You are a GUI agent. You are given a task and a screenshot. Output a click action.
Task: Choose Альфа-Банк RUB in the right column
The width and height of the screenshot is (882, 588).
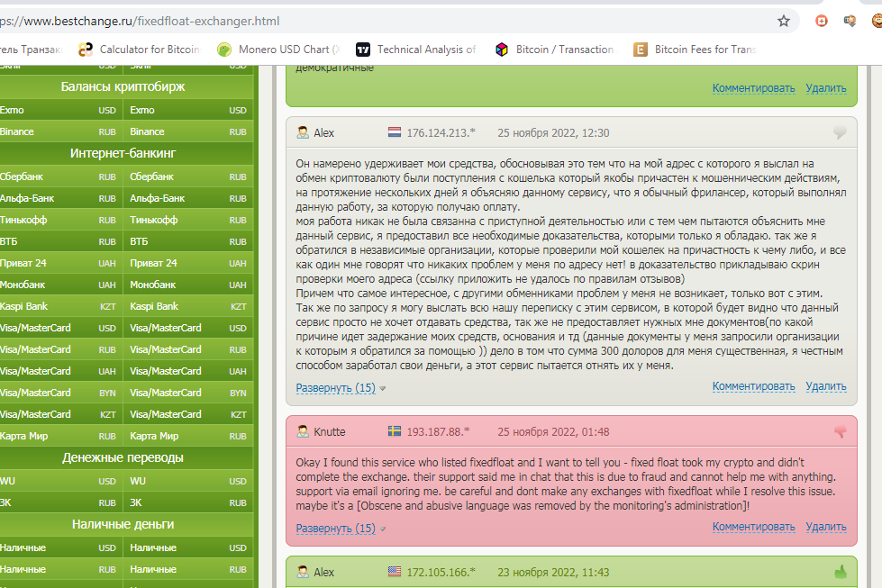click(x=188, y=198)
